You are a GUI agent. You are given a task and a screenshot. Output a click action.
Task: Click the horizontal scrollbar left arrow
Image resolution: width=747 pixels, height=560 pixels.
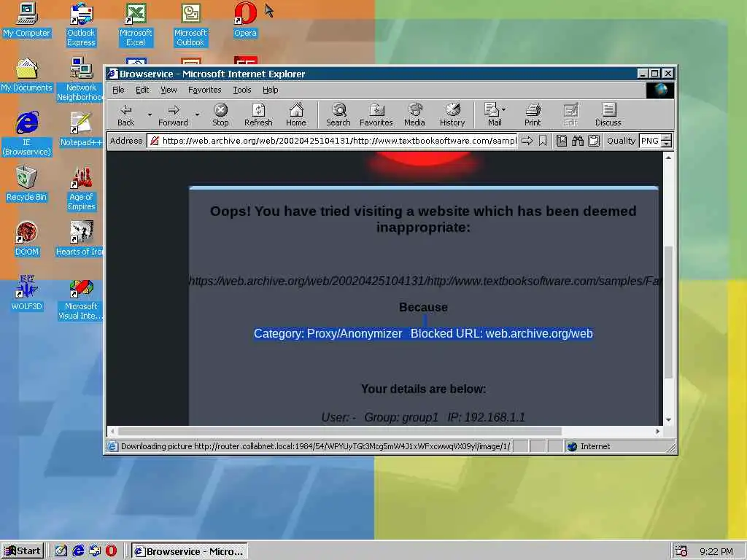(x=112, y=431)
